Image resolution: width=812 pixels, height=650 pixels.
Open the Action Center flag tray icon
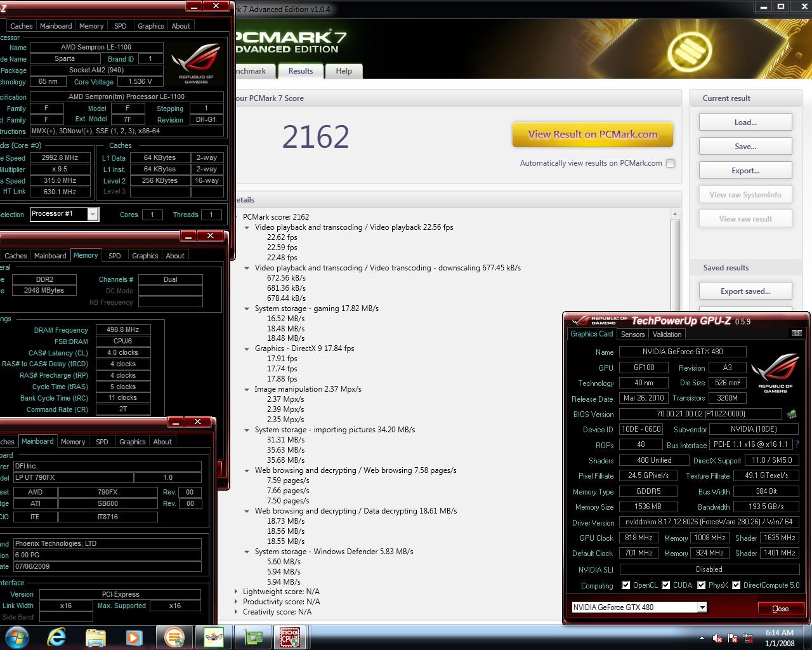click(x=733, y=638)
